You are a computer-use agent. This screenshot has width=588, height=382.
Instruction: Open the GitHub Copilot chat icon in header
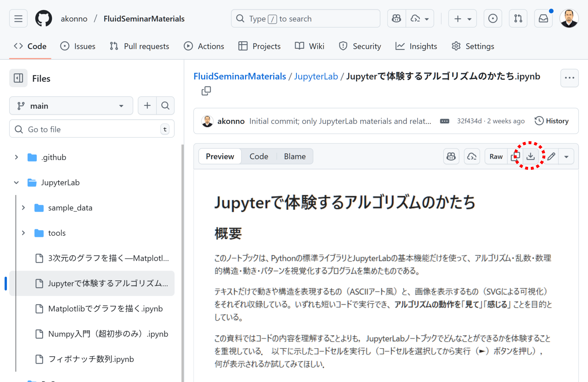tap(396, 18)
